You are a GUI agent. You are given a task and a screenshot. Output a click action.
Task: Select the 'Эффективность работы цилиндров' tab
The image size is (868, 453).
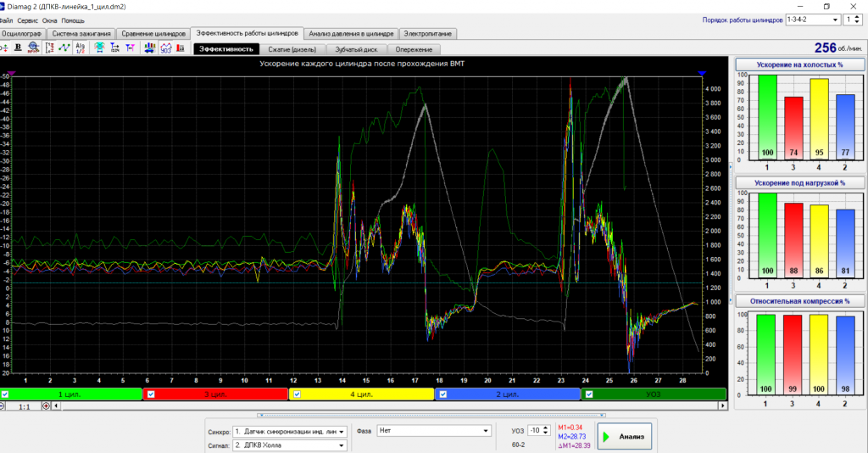coord(247,33)
